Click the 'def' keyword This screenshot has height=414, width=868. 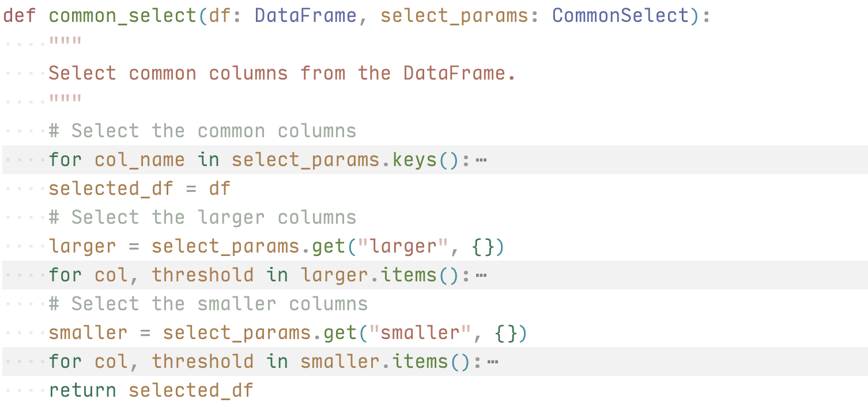click(20, 16)
